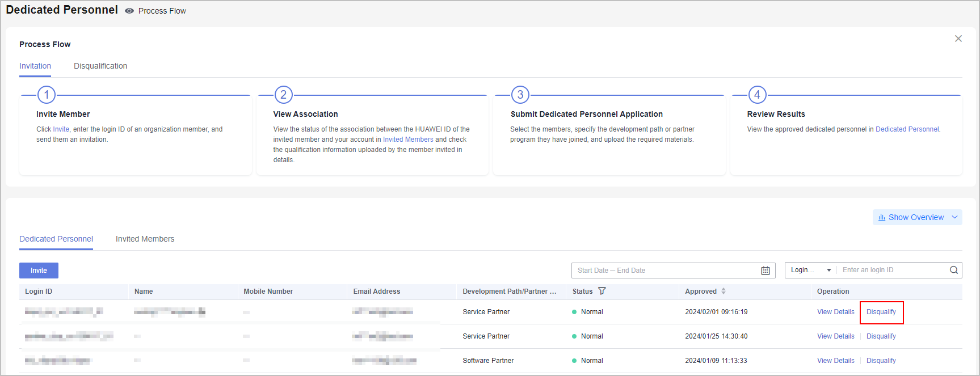The image size is (980, 376).
Task: Click the step 1 circle icon
Action: tap(47, 95)
